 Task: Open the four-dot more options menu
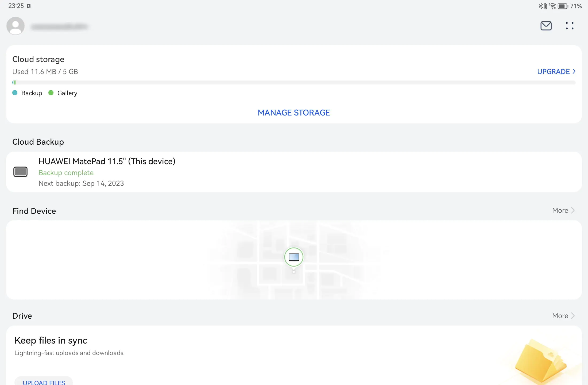570,26
